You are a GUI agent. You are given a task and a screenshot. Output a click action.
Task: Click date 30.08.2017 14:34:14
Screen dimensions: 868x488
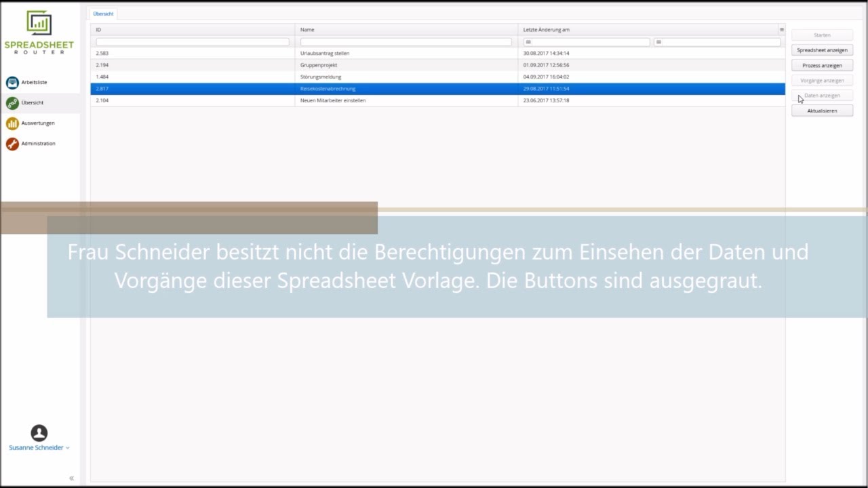[x=546, y=53]
